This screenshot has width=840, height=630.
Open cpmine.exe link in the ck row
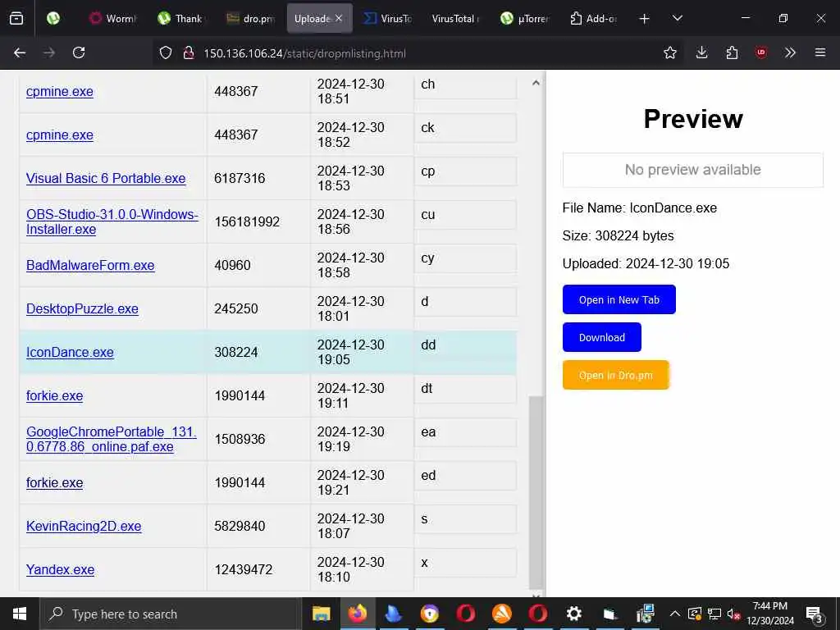pos(59,135)
